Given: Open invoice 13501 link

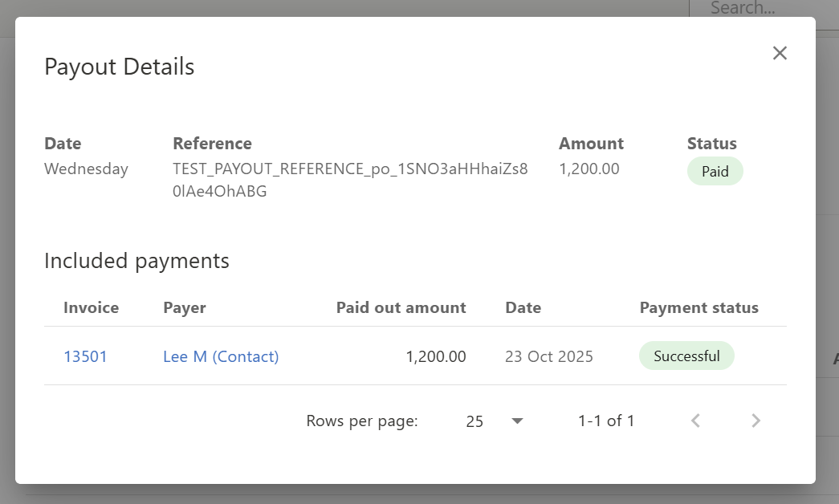Looking at the screenshot, I should [85, 356].
